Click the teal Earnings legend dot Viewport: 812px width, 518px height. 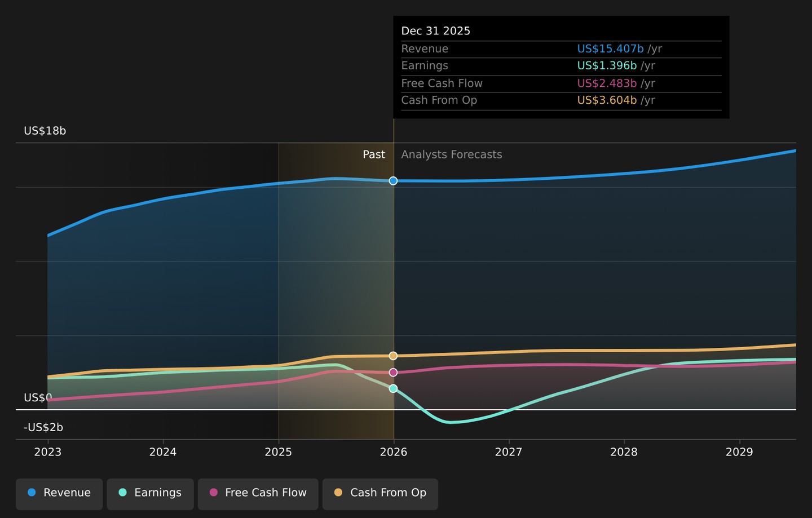[x=122, y=493]
